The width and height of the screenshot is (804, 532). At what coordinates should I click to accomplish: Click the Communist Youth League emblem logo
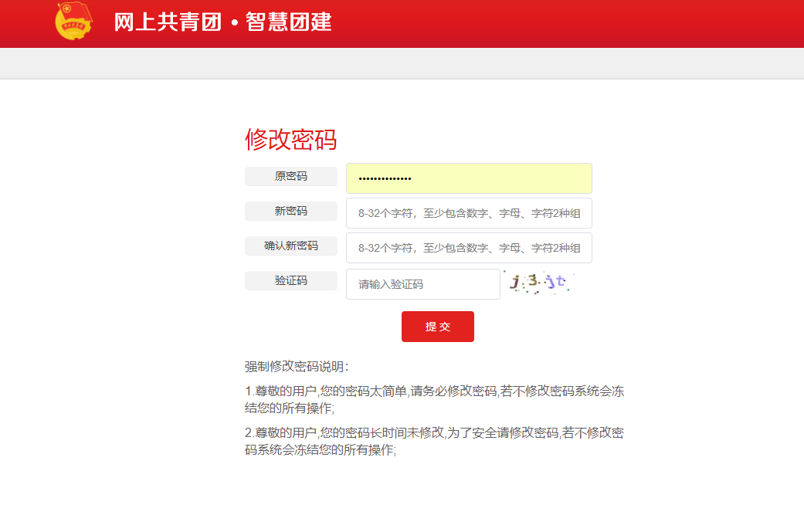tap(74, 22)
